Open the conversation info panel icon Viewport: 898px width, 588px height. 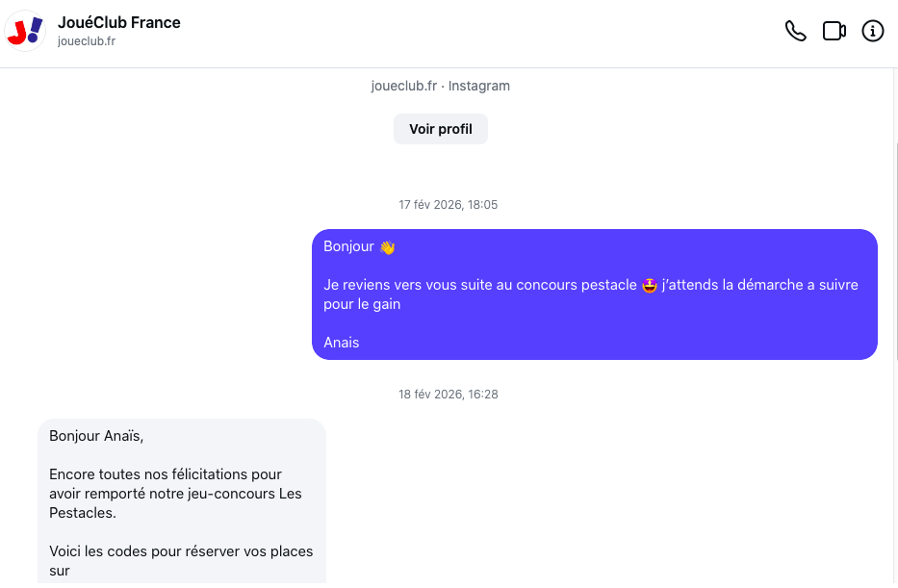click(872, 32)
